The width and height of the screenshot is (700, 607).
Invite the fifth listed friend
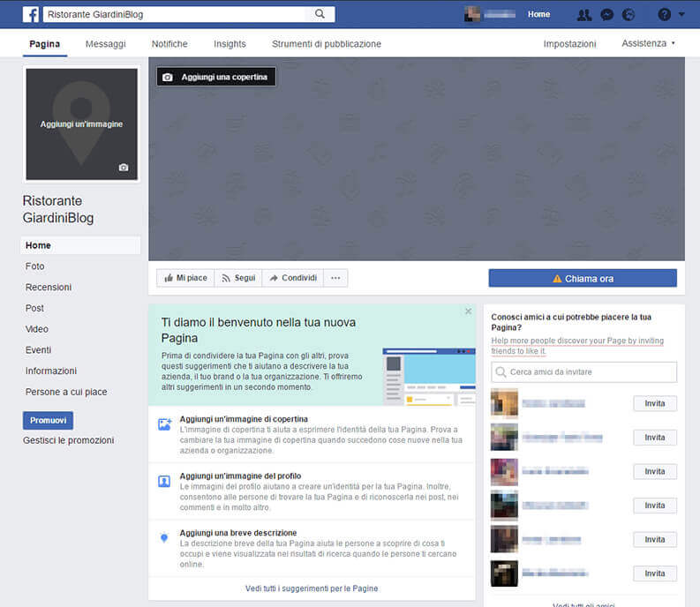pyautogui.click(x=655, y=540)
